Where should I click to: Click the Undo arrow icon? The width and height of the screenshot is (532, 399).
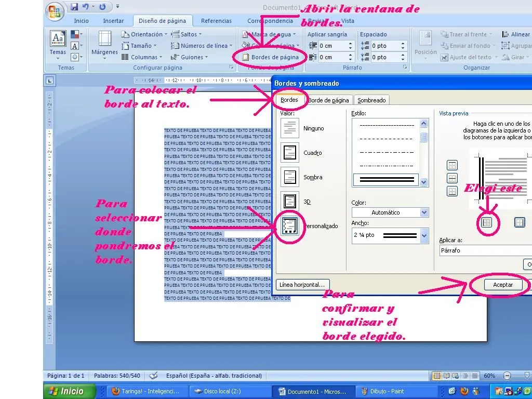point(86,6)
